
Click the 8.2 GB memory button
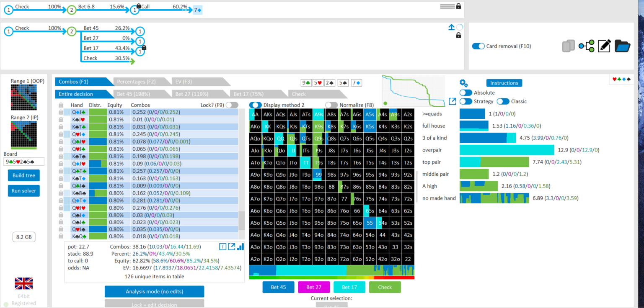coord(24,236)
